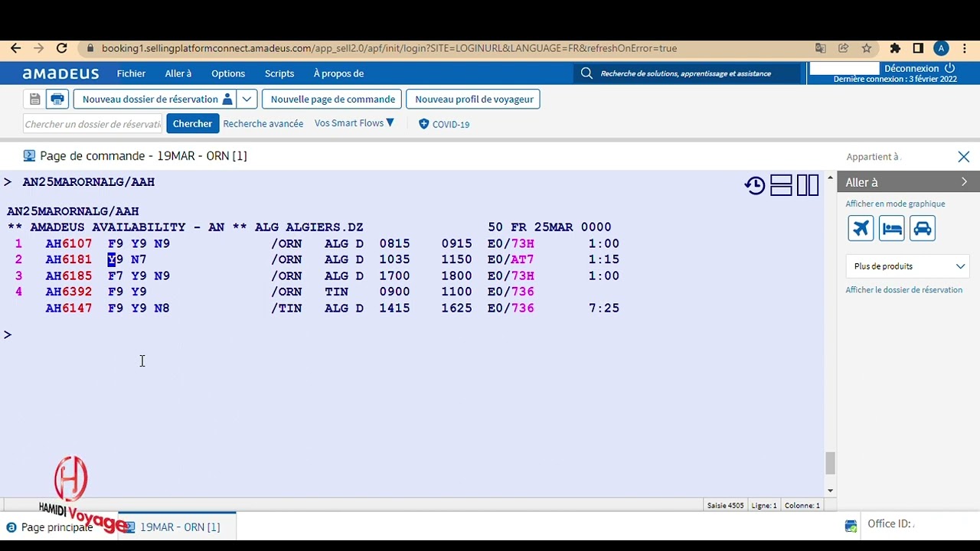Open the Options menu
Screen dimensions: 980x551
(x=228, y=73)
